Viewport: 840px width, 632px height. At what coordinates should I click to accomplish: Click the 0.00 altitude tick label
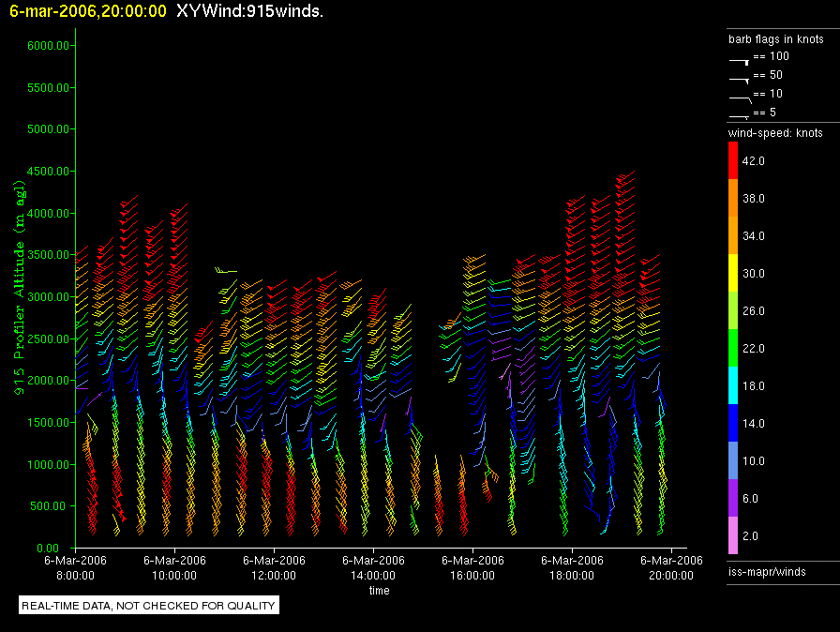[48, 548]
